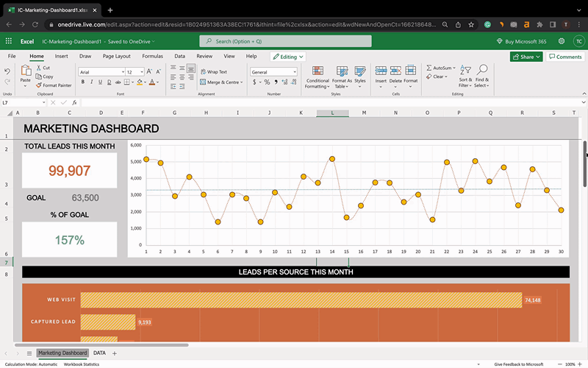Switch to the DATA sheet tab
Screen dimensions: 588x368
click(x=99, y=353)
